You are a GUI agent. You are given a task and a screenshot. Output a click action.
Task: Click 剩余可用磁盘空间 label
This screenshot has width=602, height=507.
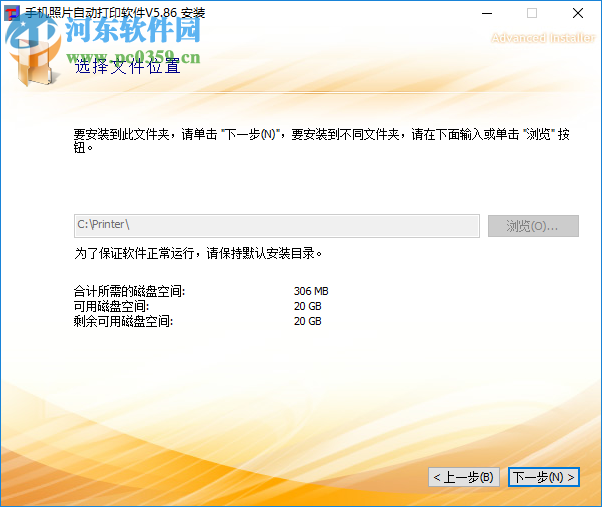click(123, 321)
